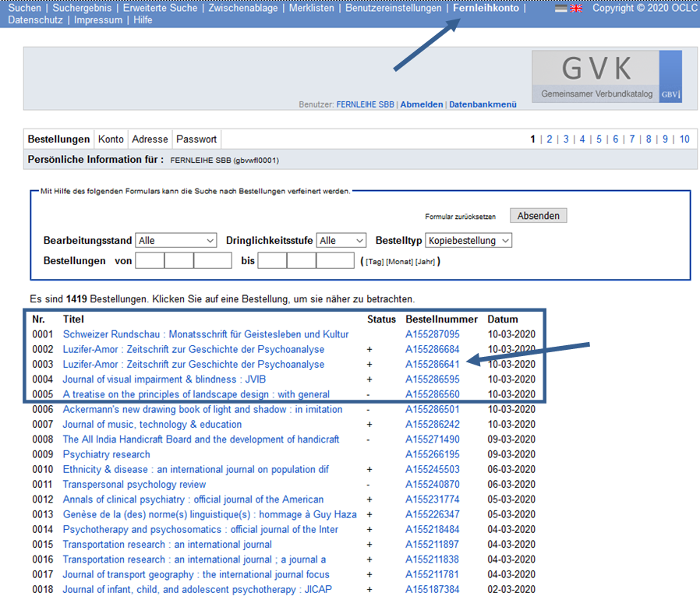This screenshot has width=700, height=614.
Task: Expand the Bestelltyp dropdown showing Kopiebestellung
Action: pos(468,240)
